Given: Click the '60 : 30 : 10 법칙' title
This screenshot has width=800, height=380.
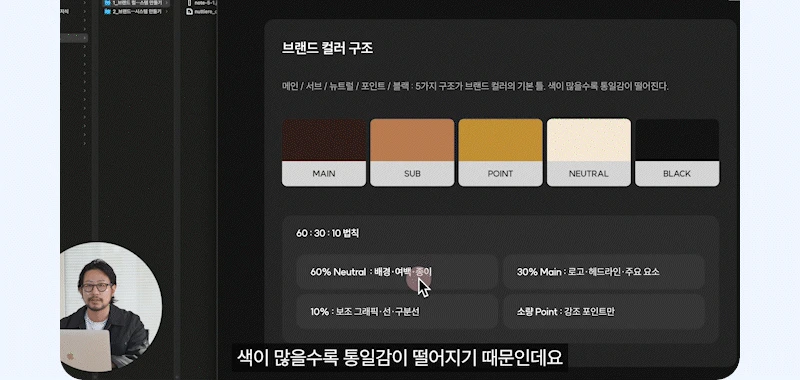Looking at the screenshot, I should coord(328,233).
